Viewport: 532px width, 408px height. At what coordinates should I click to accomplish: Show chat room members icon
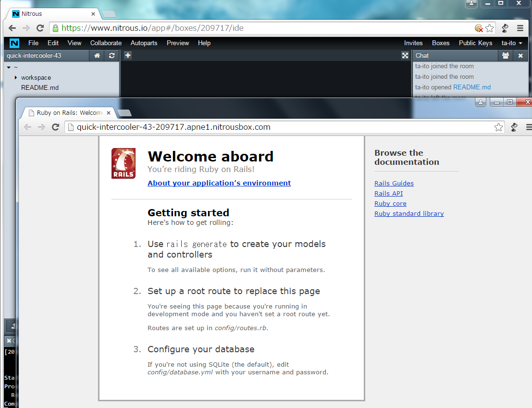(x=506, y=56)
